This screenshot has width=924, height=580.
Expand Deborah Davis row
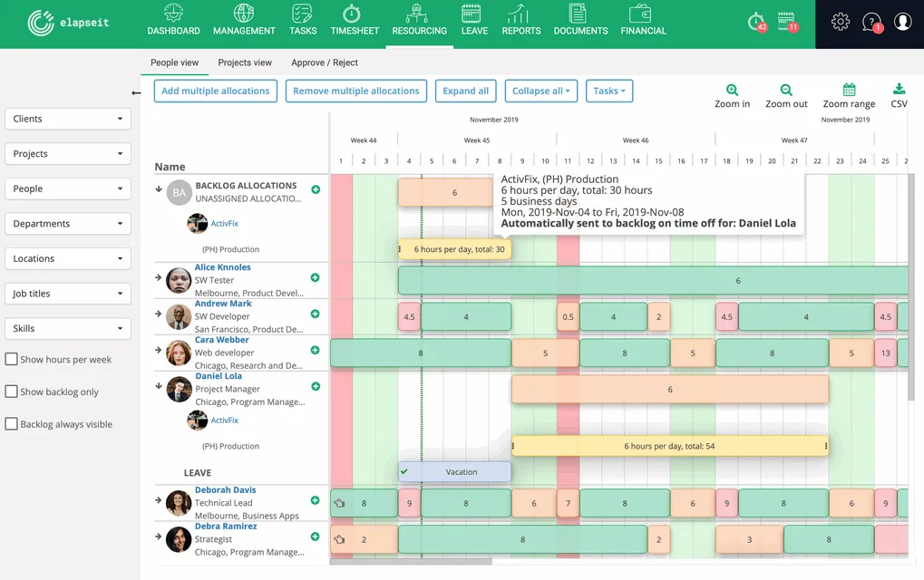click(x=159, y=500)
